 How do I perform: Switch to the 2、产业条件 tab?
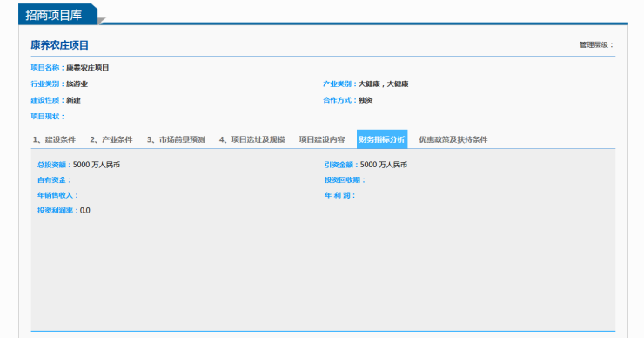click(x=111, y=139)
